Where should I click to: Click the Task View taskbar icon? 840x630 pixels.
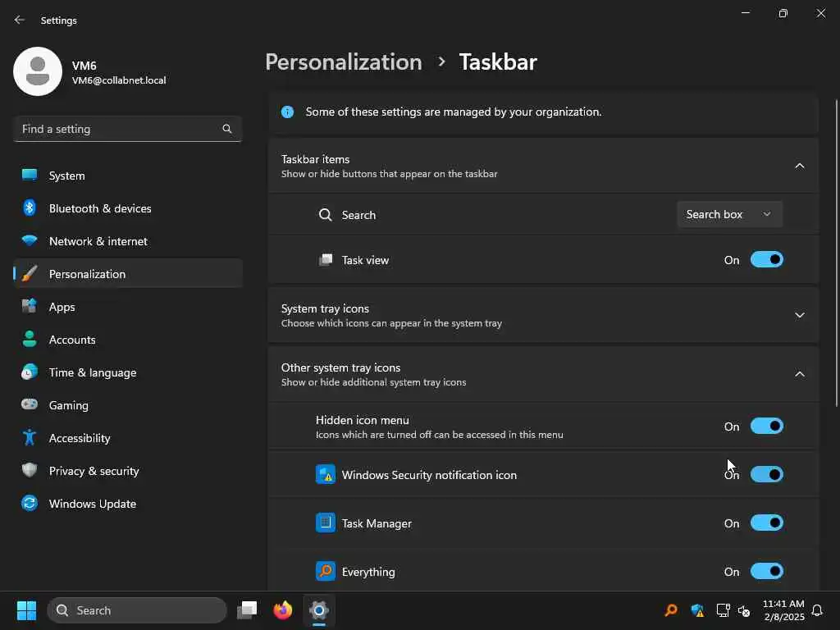pos(247,610)
